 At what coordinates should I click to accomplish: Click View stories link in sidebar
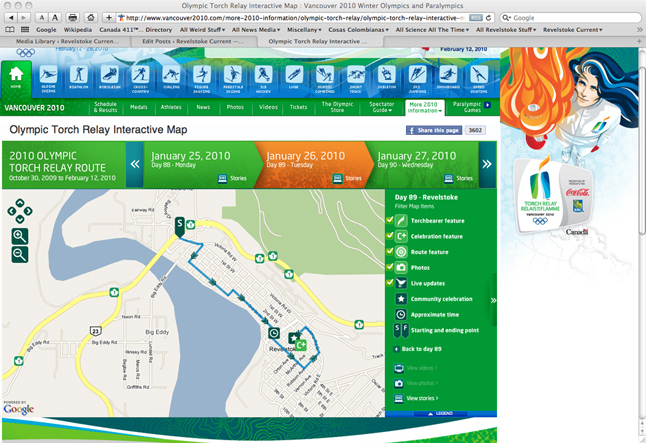pos(421,398)
